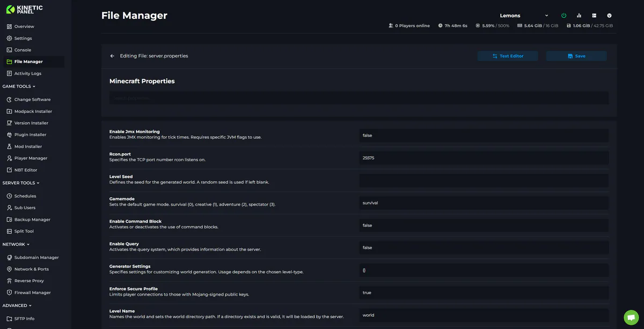Click the memory usage 5.64 GiB stat
Screen dimensions: 644x329
(x=537, y=26)
